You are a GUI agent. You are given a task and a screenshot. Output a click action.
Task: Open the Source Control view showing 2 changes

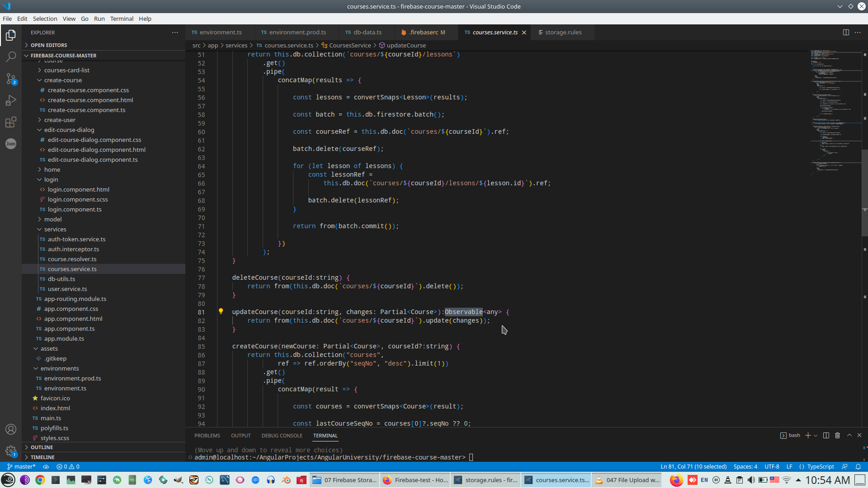[x=11, y=79]
